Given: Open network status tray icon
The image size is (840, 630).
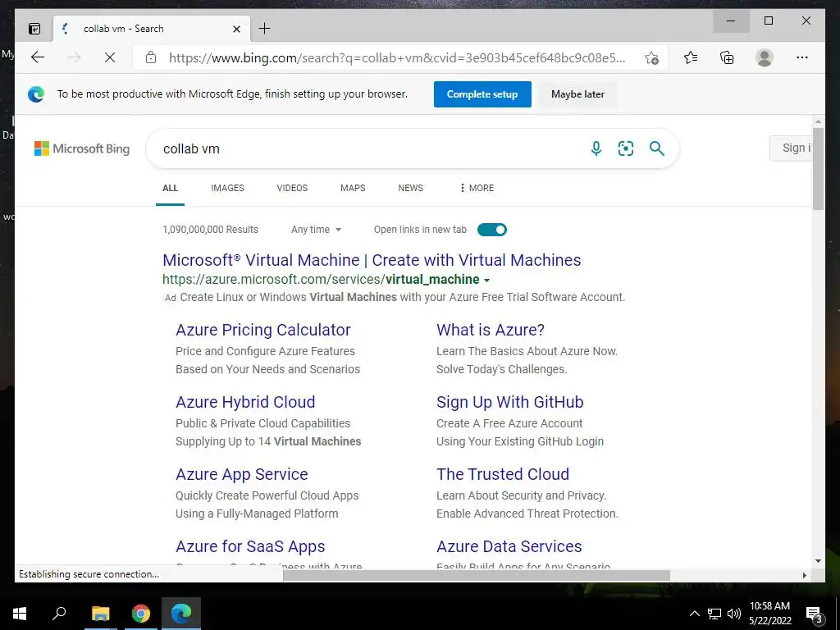Looking at the screenshot, I should pos(714,614).
